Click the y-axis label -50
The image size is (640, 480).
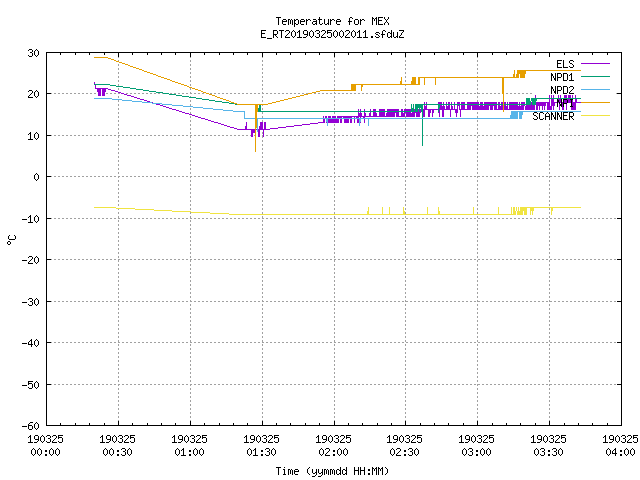31,385
